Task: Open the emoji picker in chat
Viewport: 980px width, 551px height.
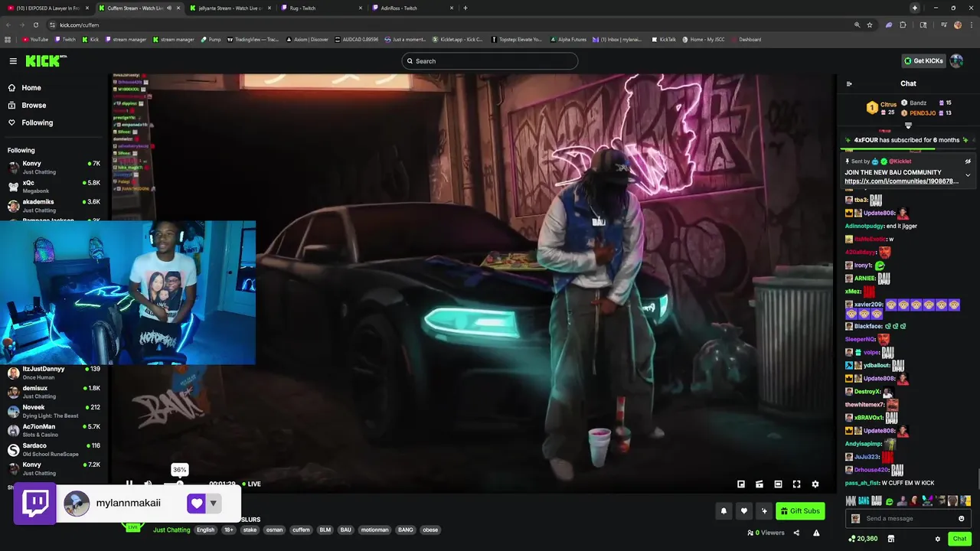Action: coord(962,519)
